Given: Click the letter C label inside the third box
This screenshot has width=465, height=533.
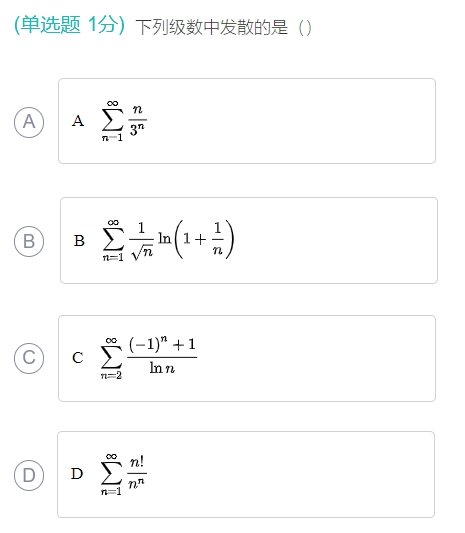Looking at the screenshot, I should coord(78,358).
